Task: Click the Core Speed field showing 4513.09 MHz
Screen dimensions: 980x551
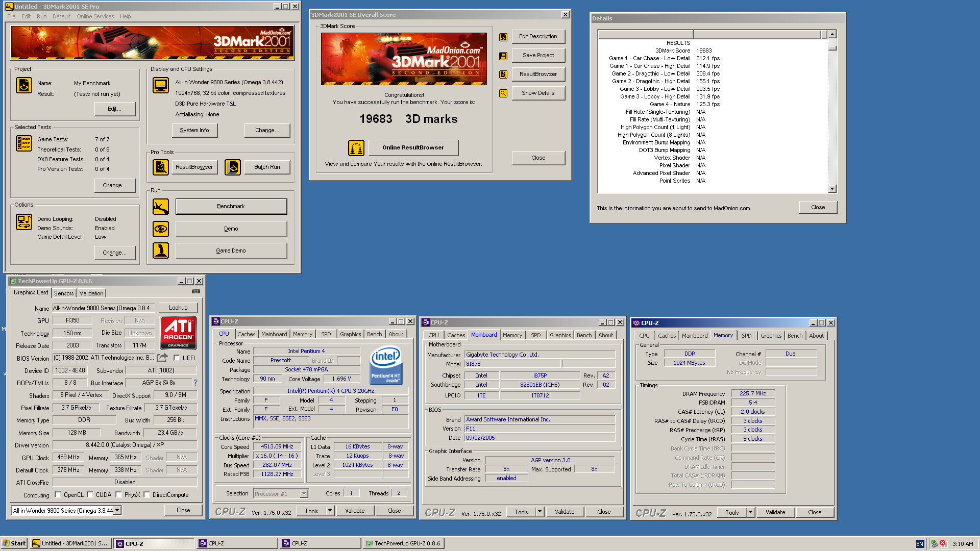Action: point(277,446)
